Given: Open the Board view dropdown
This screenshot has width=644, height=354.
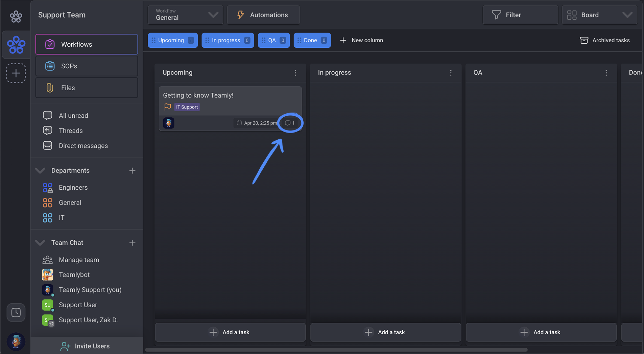Looking at the screenshot, I should pyautogui.click(x=599, y=15).
